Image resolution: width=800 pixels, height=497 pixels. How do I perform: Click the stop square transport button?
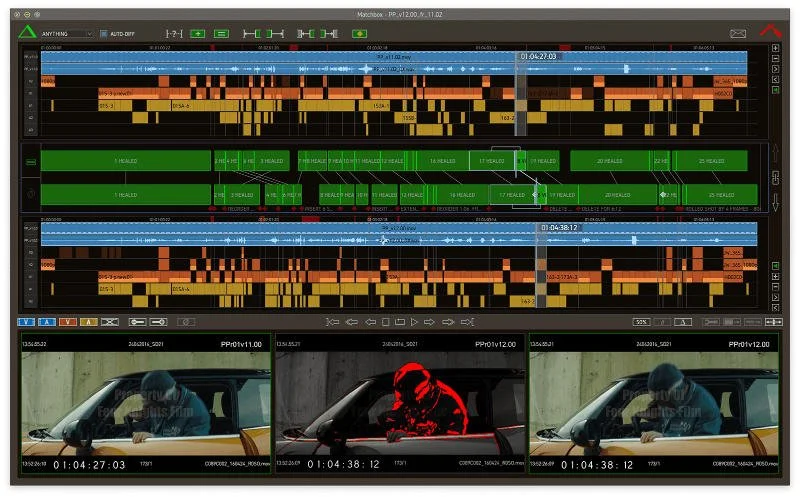386,322
